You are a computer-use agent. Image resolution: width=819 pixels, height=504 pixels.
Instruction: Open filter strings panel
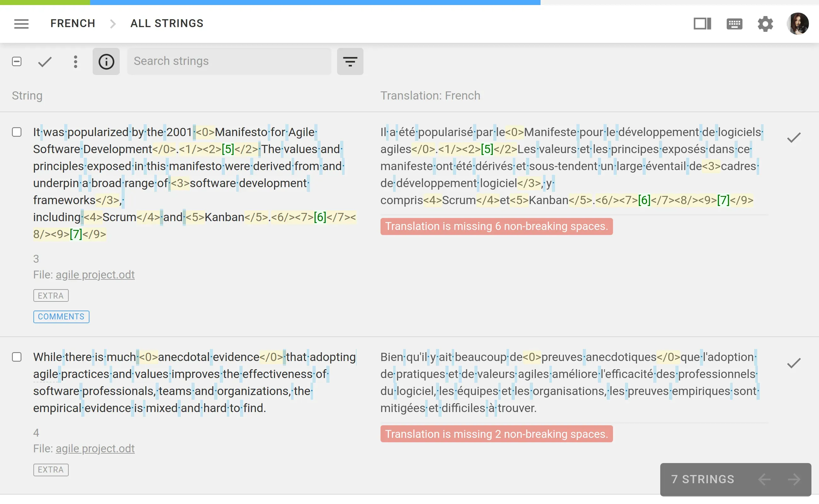(x=349, y=61)
